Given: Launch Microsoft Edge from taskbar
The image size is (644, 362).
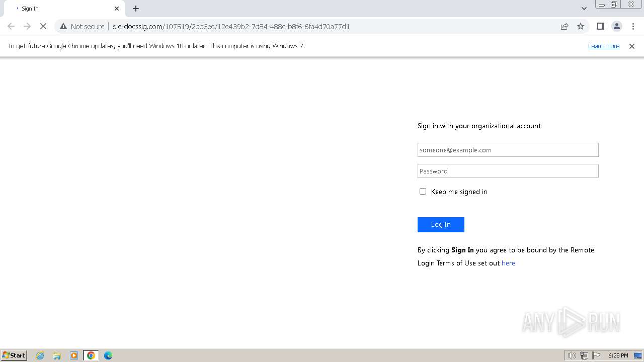Looking at the screenshot, I should tap(108, 355).
